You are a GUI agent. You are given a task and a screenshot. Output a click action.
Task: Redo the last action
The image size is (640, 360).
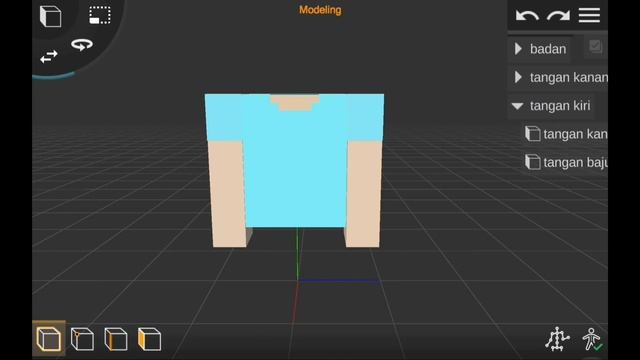(x=558, y=16)
